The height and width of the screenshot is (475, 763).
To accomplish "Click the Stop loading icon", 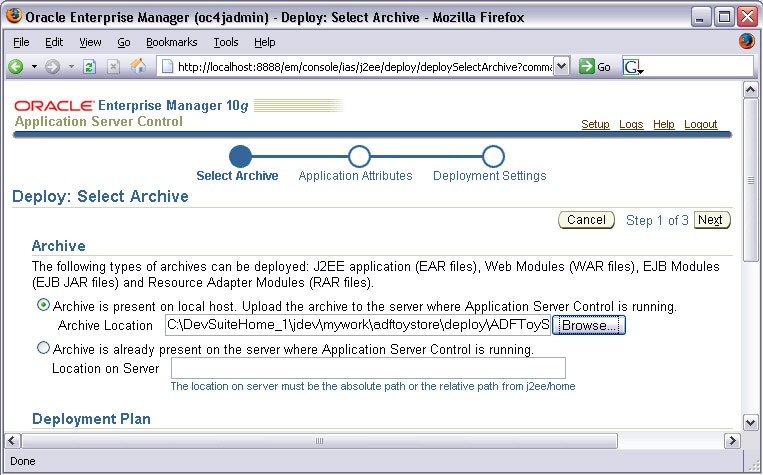I will pos(113,66).
